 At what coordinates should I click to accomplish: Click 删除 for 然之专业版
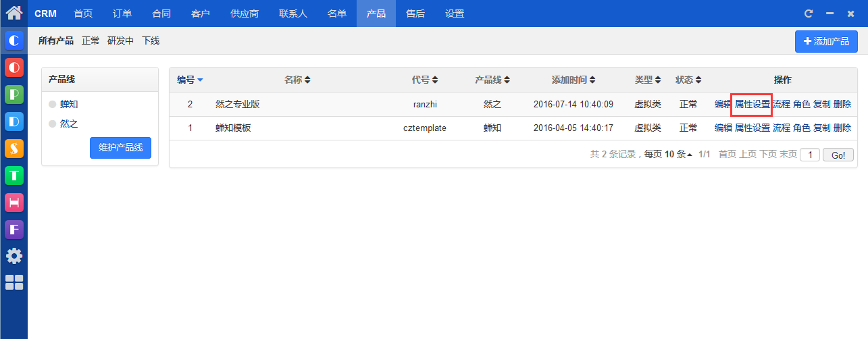[842, 104]
